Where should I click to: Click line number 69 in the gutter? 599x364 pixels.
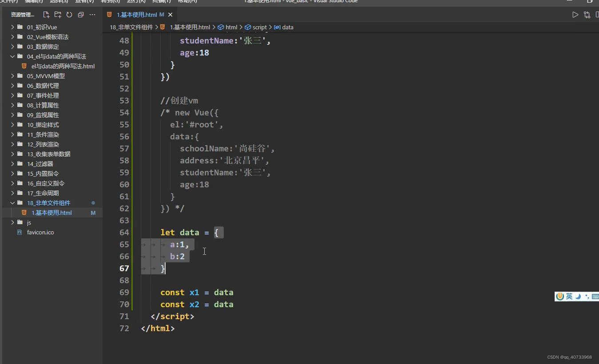pos(124,293)
